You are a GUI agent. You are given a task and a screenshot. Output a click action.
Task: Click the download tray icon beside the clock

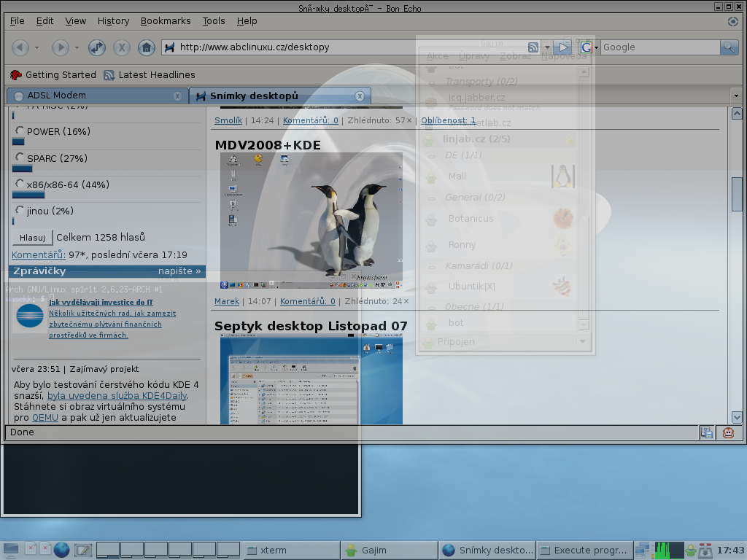coord(705,551)
